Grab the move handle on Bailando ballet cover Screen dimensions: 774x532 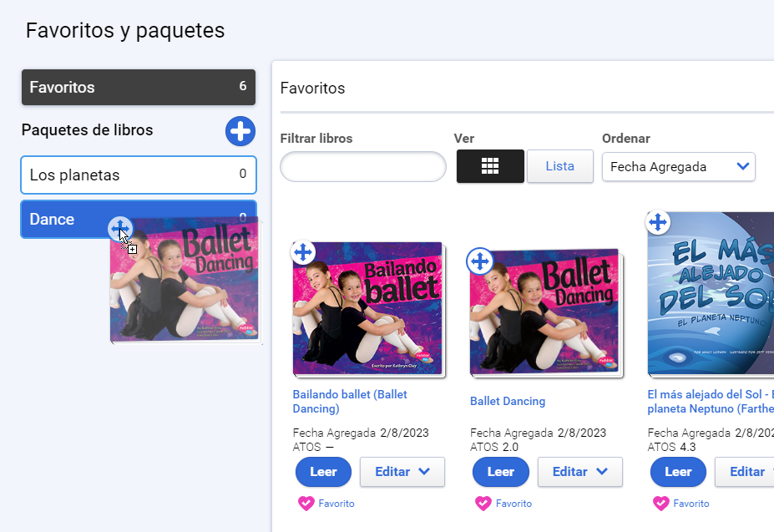coord(303,252)
